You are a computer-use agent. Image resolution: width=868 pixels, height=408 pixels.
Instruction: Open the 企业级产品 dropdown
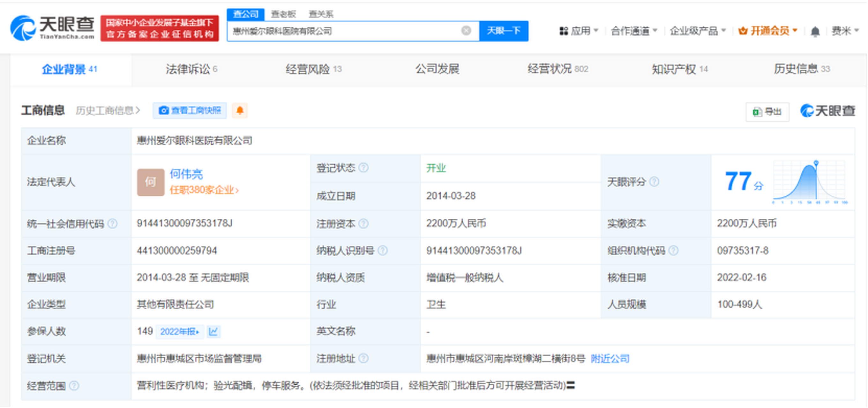[698, 31]
